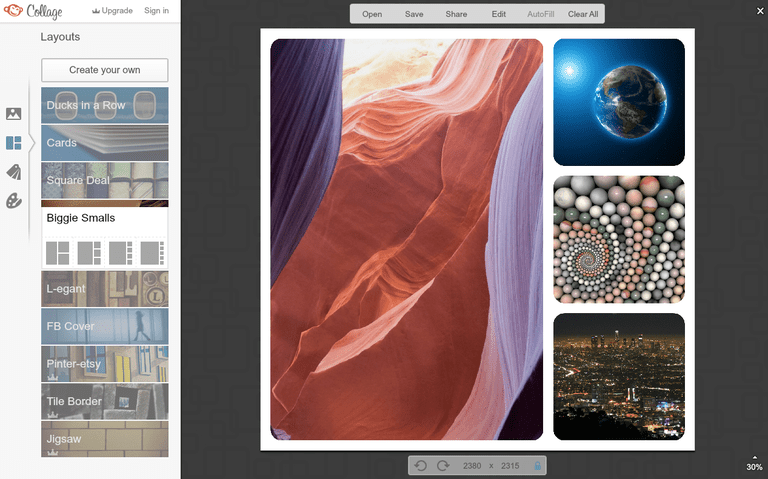Choose the third Biggie Smalls layout variant
This screenshot has height=479, width=768.
120,253
